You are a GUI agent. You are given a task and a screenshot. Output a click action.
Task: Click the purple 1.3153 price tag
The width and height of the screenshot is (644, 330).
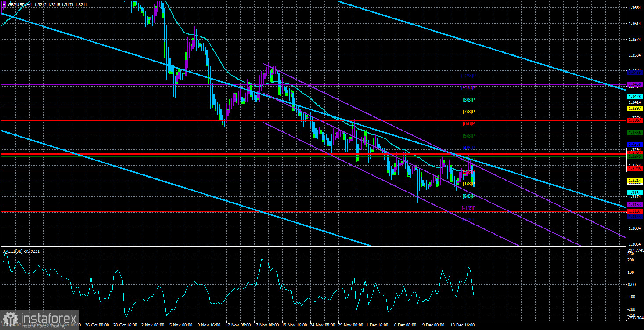click(635, 205)
